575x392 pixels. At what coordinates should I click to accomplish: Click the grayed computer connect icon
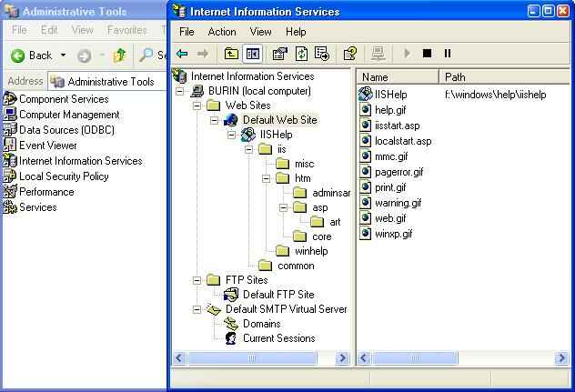[378, 54]
